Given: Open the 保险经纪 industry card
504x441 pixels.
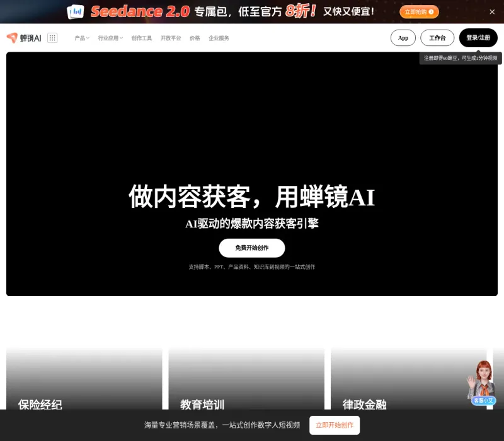Looking at the screenshot, I should tap(84, 379).
